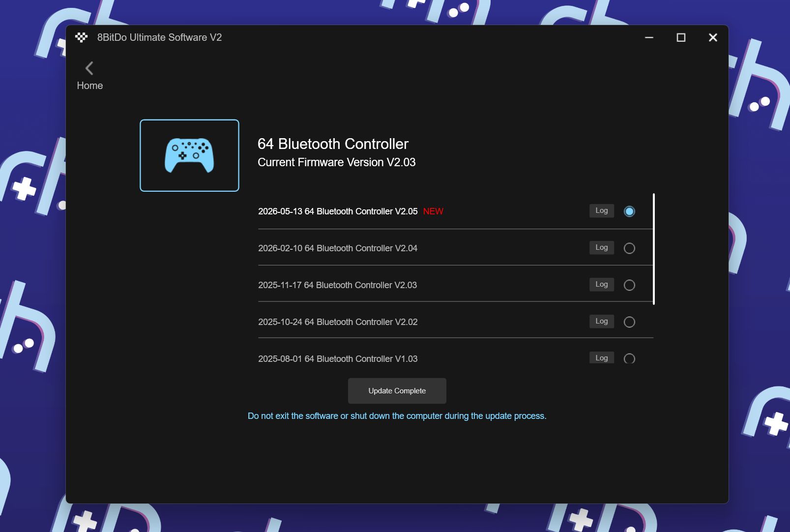Click the 8BitDo logo icon in title bar

(82, 37)
